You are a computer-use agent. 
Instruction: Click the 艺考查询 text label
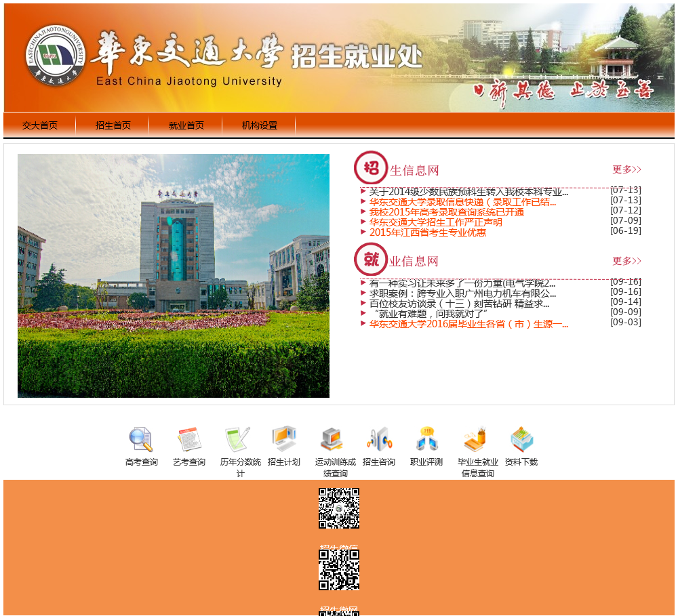(x=189, y=461)
